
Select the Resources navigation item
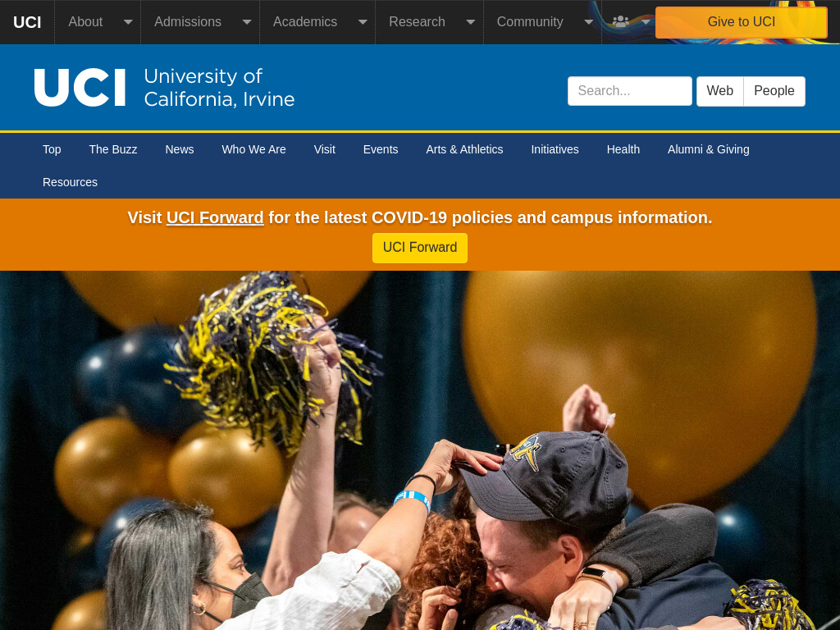pos(71,182)
